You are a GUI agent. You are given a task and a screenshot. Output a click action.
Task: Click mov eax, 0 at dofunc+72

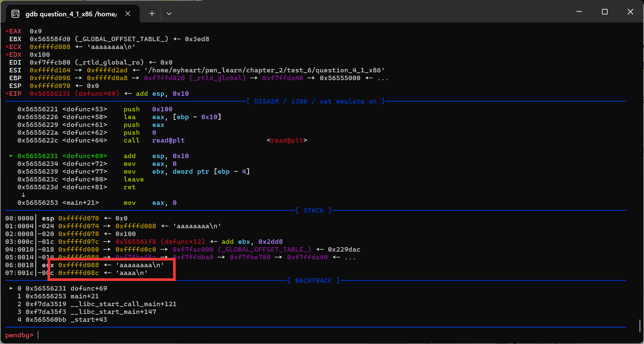click(97, 164)
